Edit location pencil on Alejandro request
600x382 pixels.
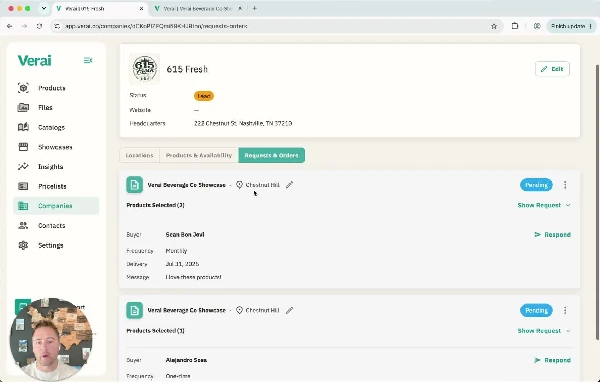click(290, 310)
